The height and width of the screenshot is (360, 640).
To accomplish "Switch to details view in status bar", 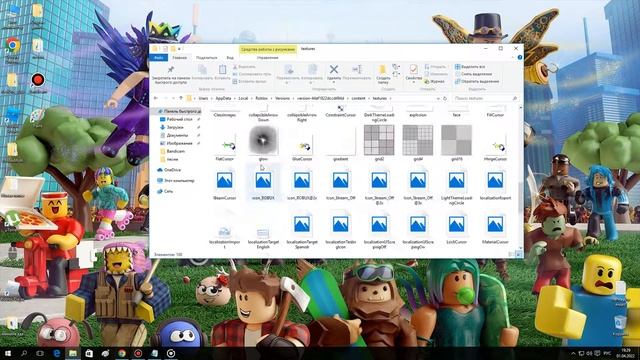I will tap(512, 254).
